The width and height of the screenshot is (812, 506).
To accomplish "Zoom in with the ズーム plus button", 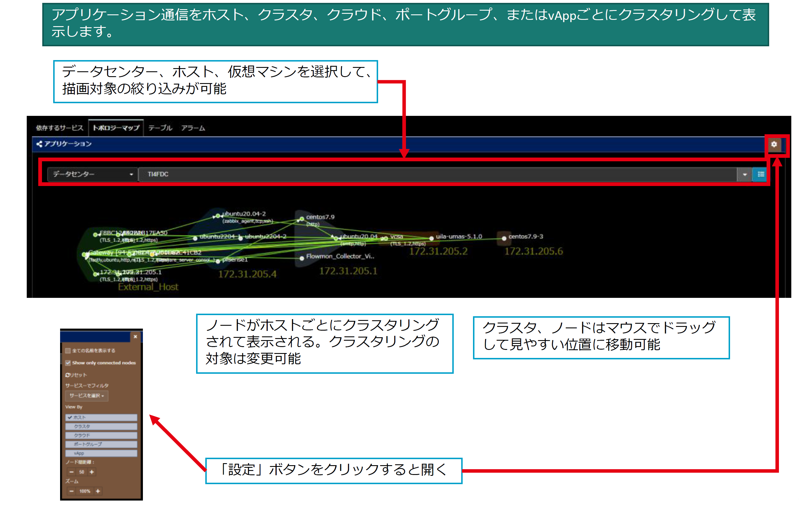I will [98, 491].
